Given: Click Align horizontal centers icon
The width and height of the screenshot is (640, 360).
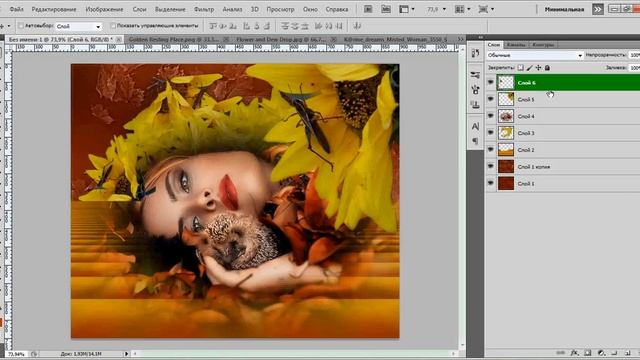Looking at the screenshot, I should pyautogui.click(x=257, y=26).
